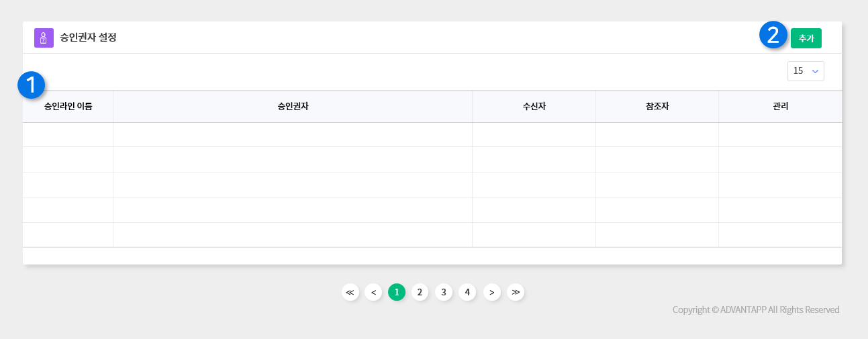Select page 1 in pagination
The height and width of the screenshot is (339, 868).
point(397,292)
